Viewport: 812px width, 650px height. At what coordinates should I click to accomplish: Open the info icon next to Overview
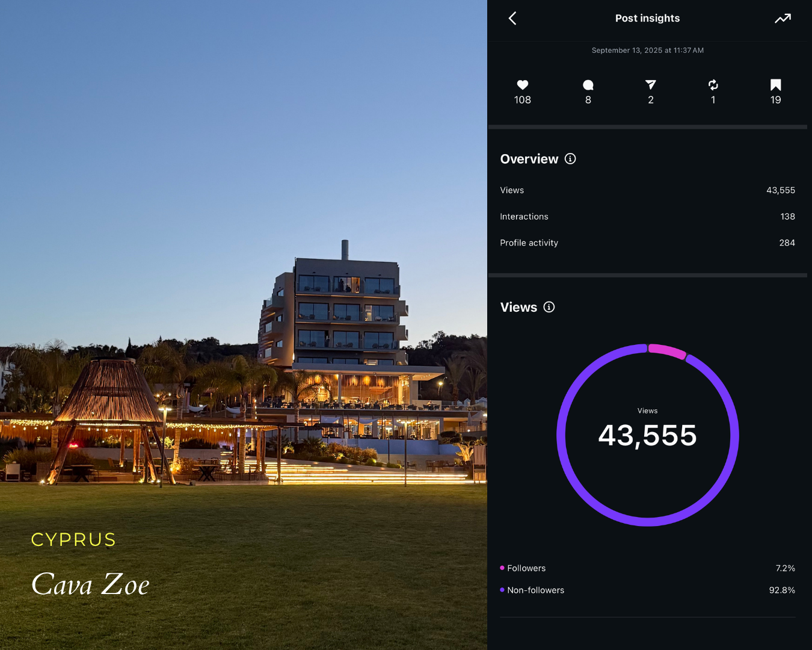tap(570, 159)
